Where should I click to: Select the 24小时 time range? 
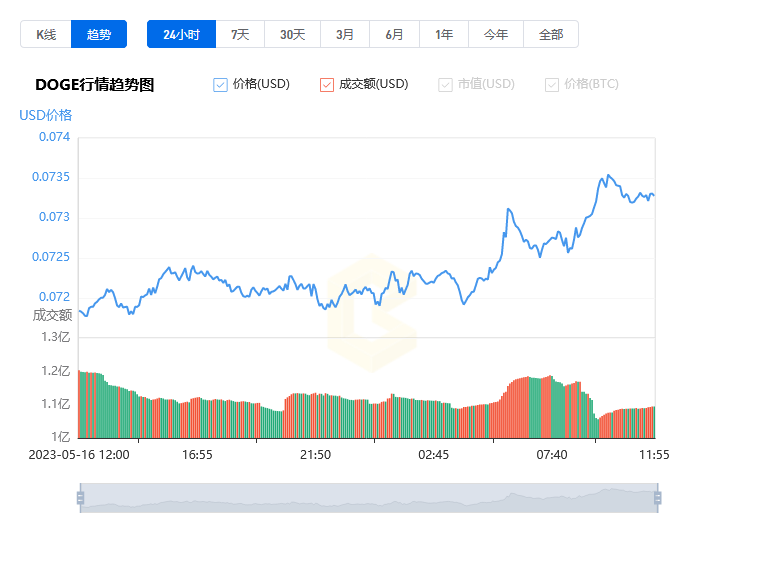tap(182, 34)
